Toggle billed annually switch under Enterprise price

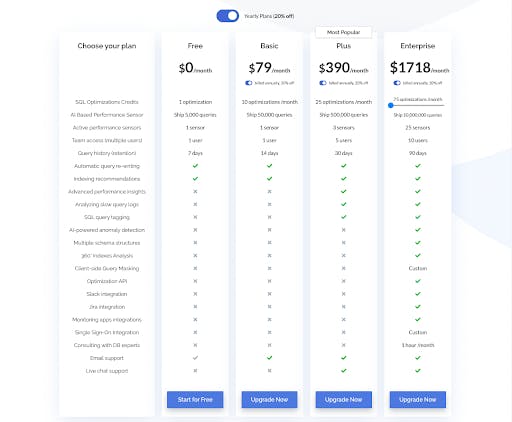tap(397, 83)
